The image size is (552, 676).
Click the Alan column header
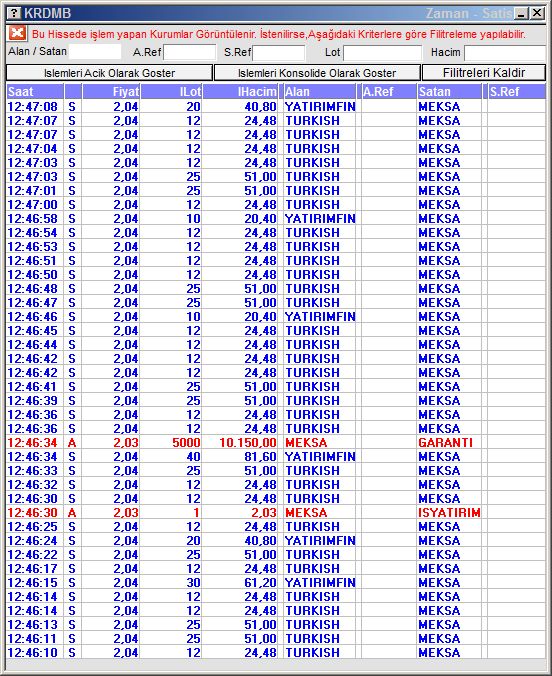click(x=320, y=92)
